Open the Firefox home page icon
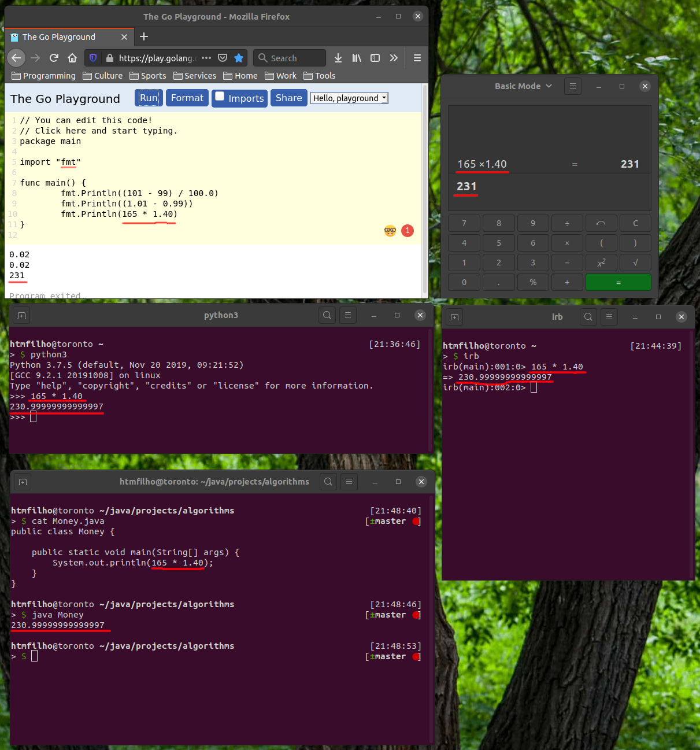 click(x=72, y=58)
